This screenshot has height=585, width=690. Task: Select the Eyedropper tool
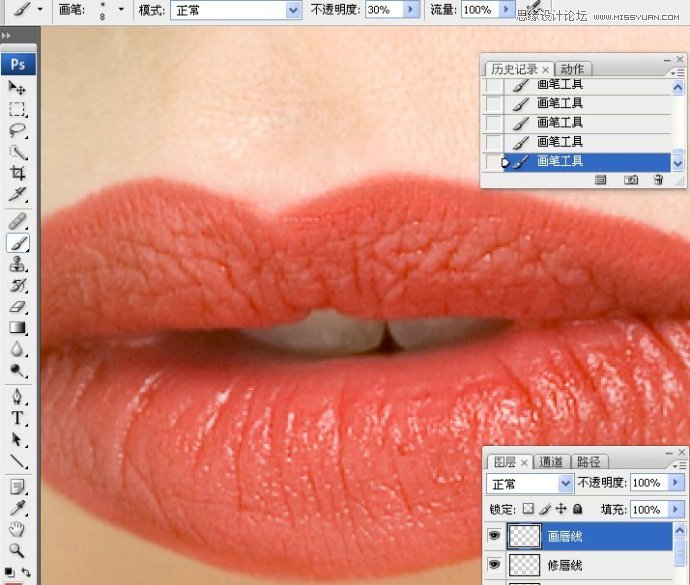[17, 508]
